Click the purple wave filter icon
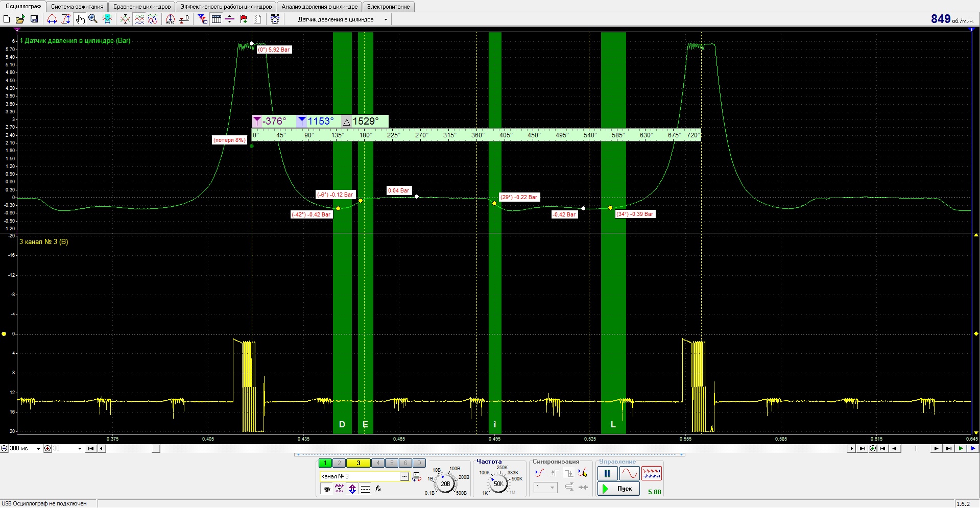The image size is (980, 508). (x=339, y=489)
